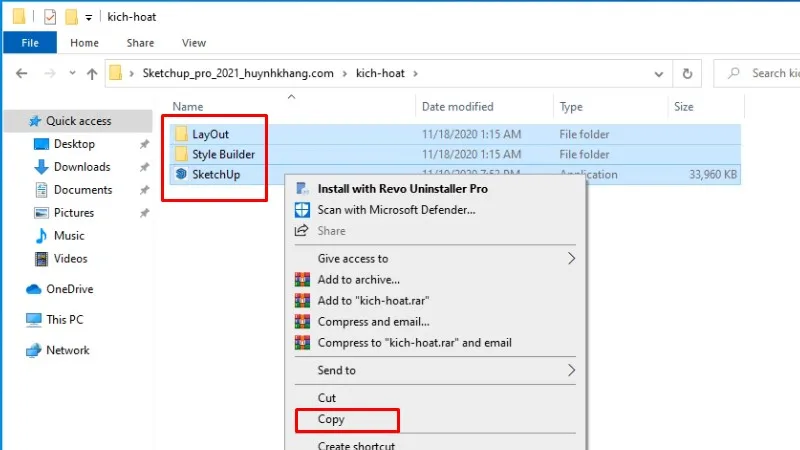Click the Back navigation arrow
The width and height of the screenshot is (800, 450).
coord(22,73)
